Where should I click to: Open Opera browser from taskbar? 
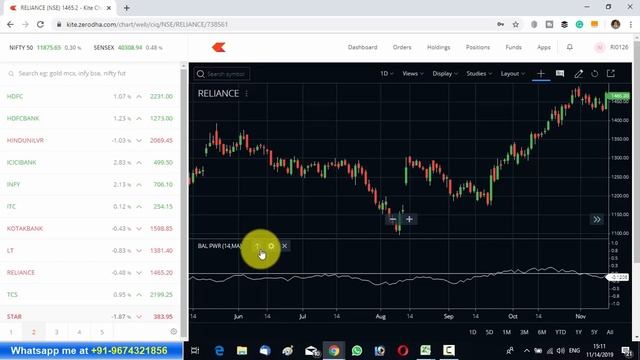403,350
